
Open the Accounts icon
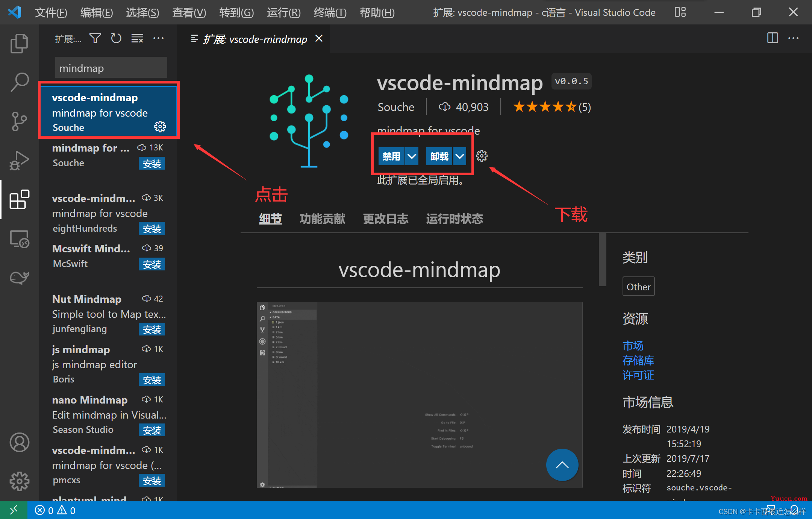[x=19, y=442]
